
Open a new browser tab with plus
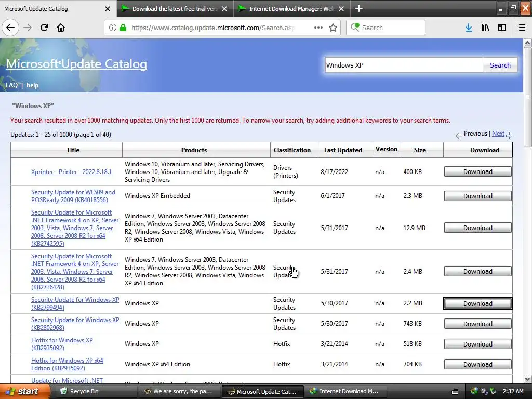click(358, 8)
